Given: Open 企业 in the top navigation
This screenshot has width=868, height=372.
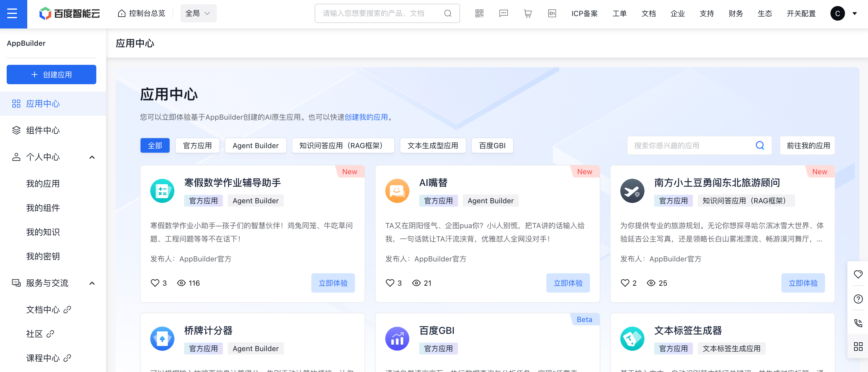Looking at the screenshot, I should pyautogui.click(x=678, y=13).
